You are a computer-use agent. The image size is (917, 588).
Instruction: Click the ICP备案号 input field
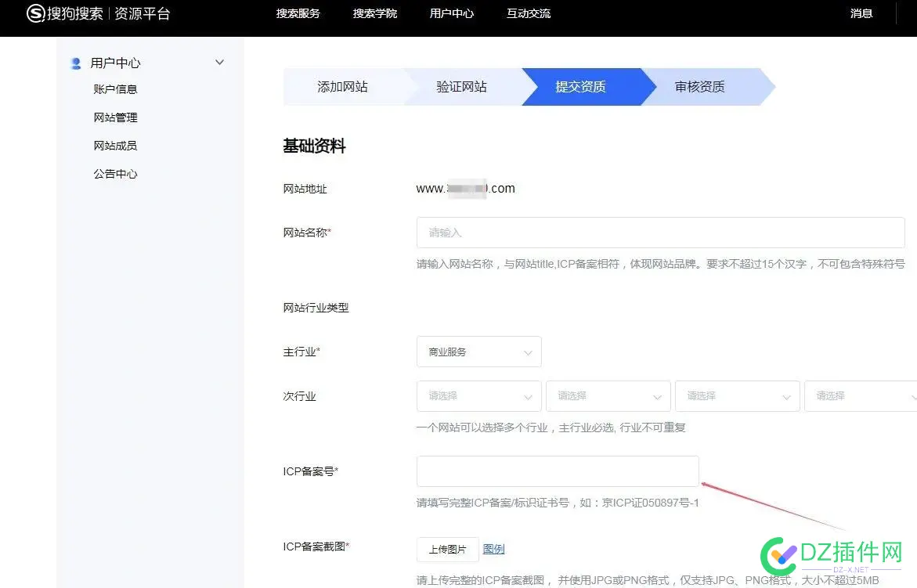558,471
